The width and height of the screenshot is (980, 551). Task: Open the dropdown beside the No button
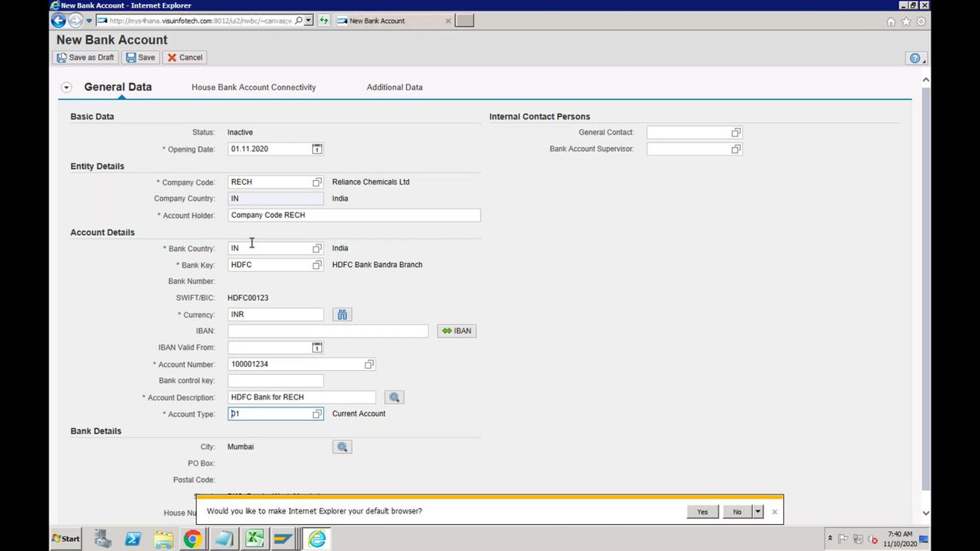(757, 511)
